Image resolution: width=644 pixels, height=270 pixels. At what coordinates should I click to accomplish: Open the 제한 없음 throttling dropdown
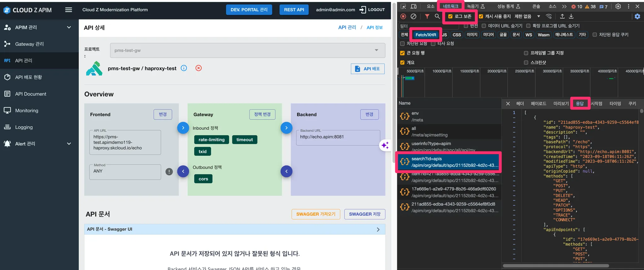527,16
